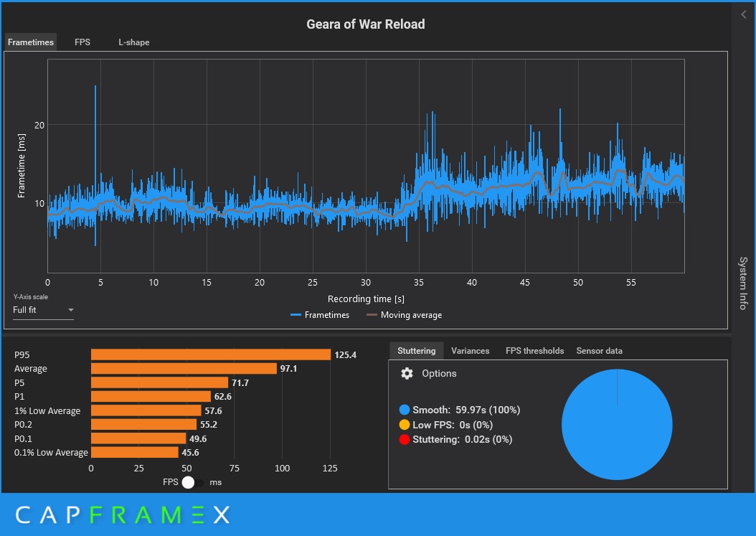The image size is (756, 536).
Task: Open the L-shape tab
Action: 134,42
